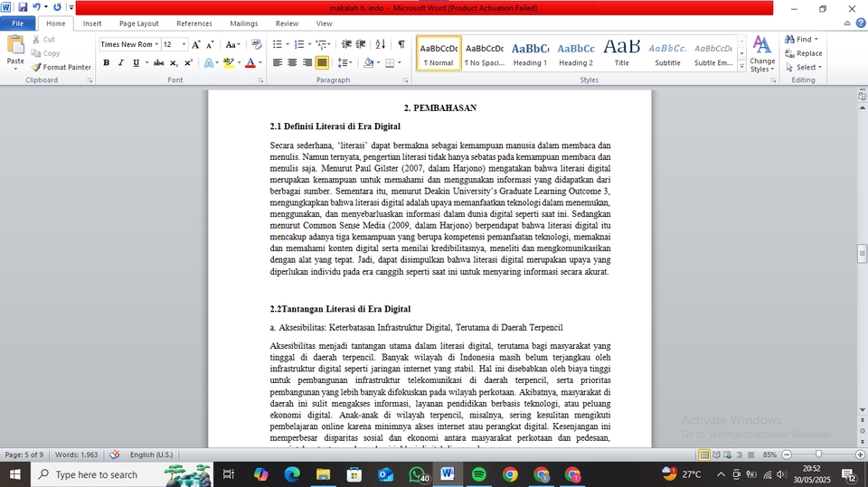Open line spacing options
Screen dimensions: 868x487
(x=344, y=62)
